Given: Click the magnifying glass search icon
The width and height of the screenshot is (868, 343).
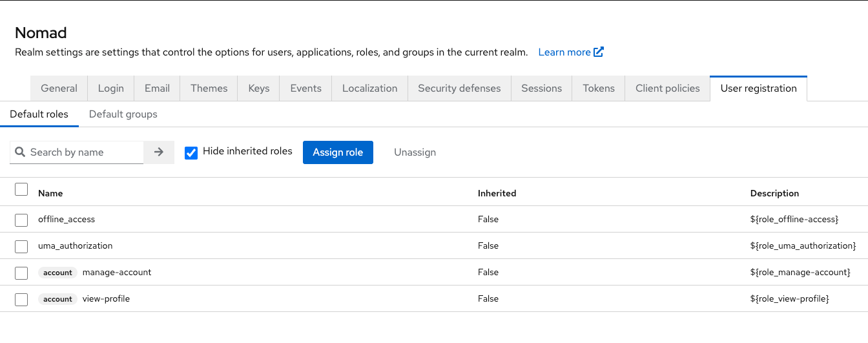Looking at the screenshot, I should 20,152.
